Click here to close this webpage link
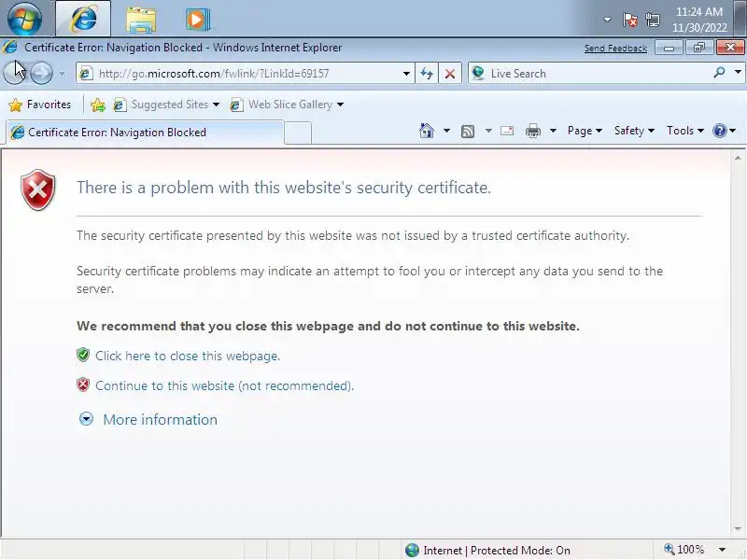747x560 pixels. point(188,356)
